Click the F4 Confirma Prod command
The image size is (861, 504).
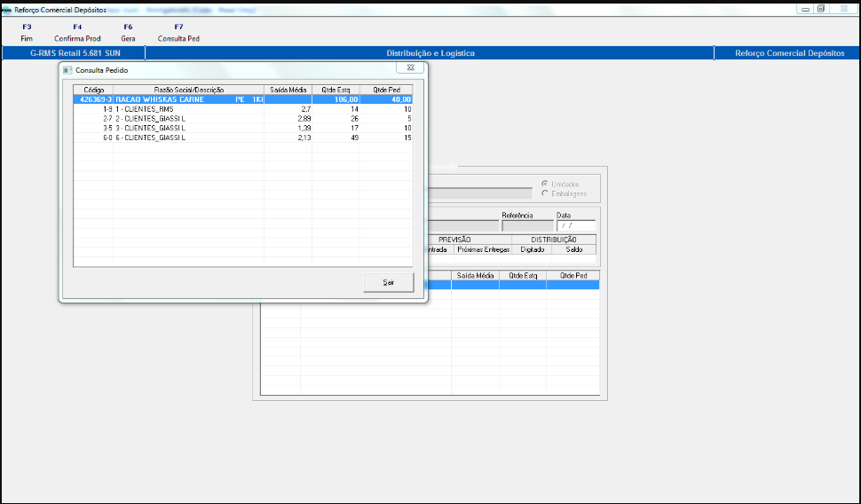pyautogui.click(x=77, y=33)
